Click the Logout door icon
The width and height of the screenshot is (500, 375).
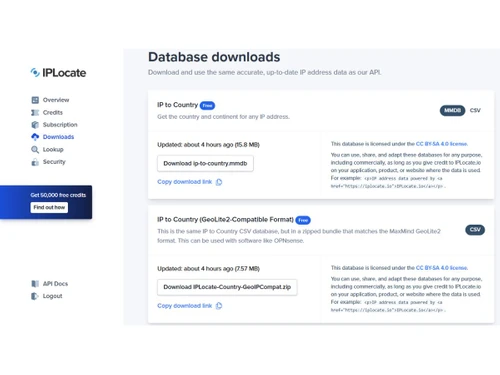pyautogui.click(x=35, y=296)
